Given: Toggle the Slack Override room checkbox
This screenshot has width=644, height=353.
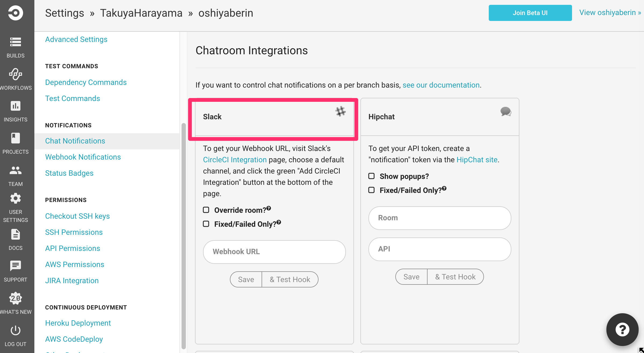Looking at the screenshot, I should point(206,210).
